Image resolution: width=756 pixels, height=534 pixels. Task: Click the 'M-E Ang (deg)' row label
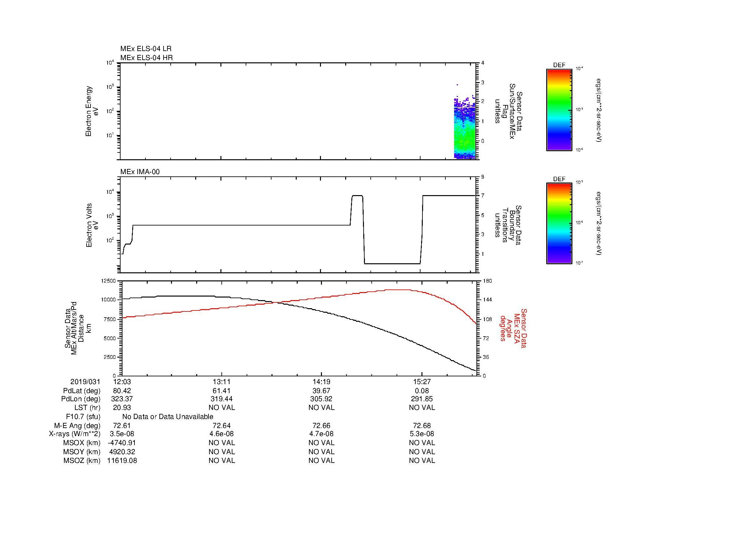(77, 426)
